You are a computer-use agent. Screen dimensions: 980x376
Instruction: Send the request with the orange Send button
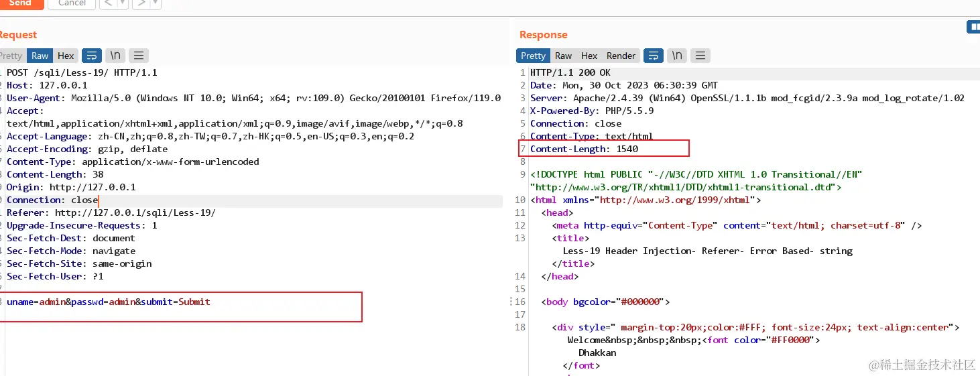coord(21,3)
